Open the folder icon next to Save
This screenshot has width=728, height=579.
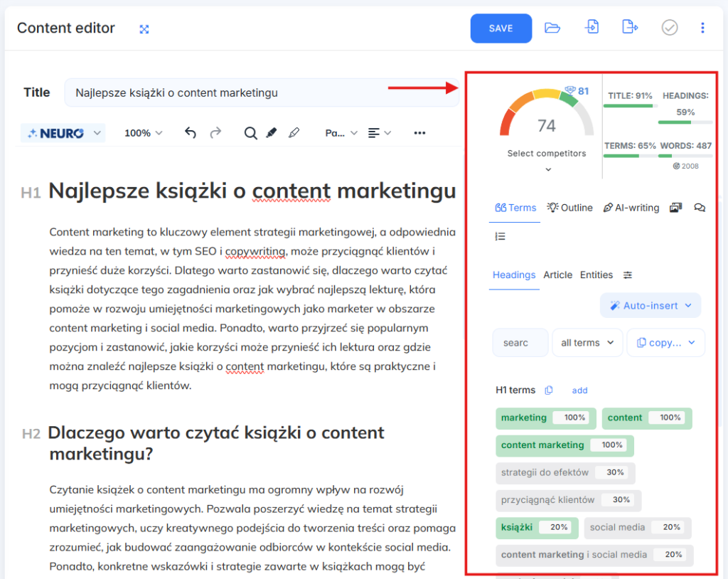coord(552,28)
